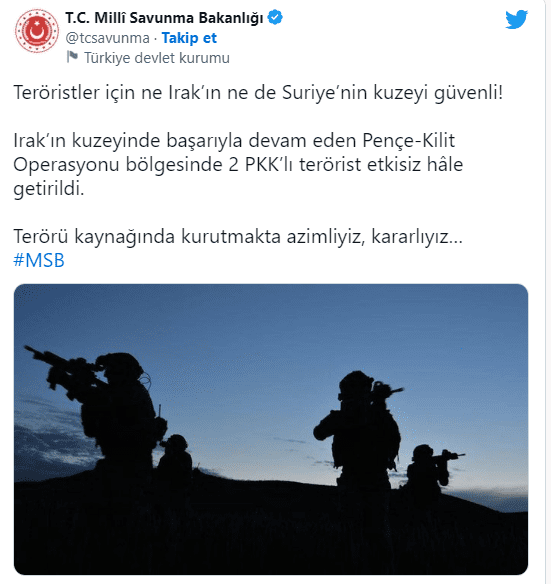Open the attached soldiers silhouette photo

coord(271,429)
